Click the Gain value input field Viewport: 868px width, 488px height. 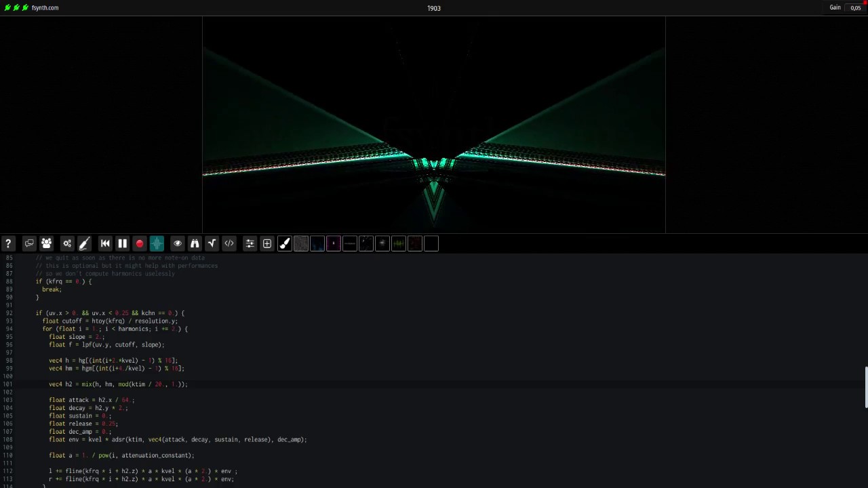pos(856,7)
